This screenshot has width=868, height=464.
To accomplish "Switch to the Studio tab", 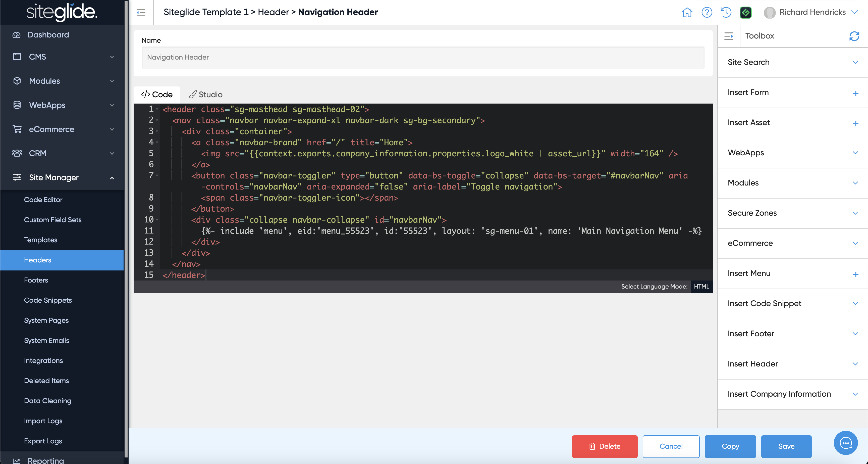I will (x=205, y=95).
